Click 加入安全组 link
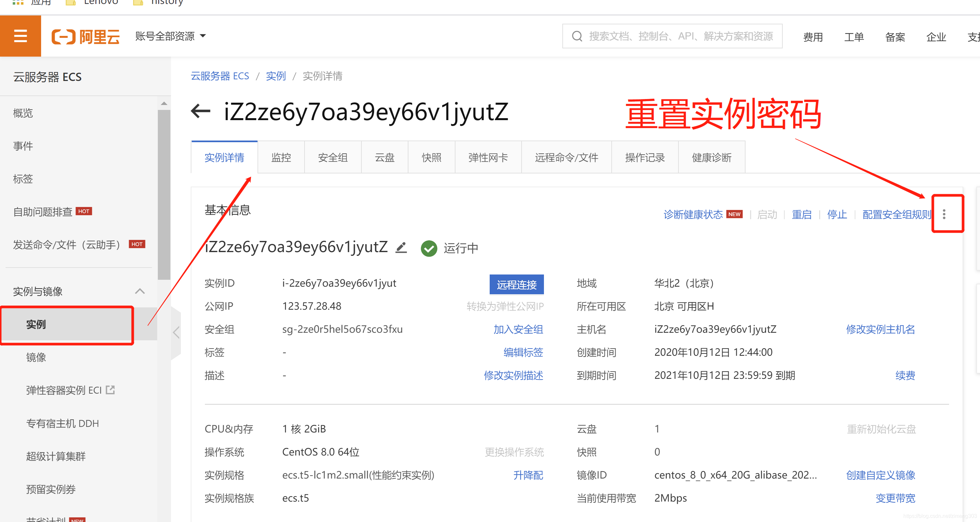Viewport: 980px width, 522px height. 518,329
